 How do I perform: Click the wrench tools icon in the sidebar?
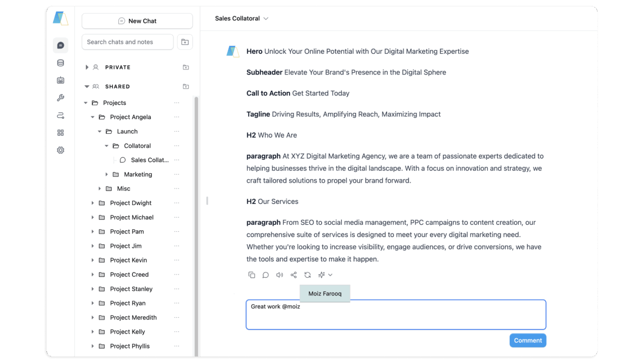coord(60,97)
